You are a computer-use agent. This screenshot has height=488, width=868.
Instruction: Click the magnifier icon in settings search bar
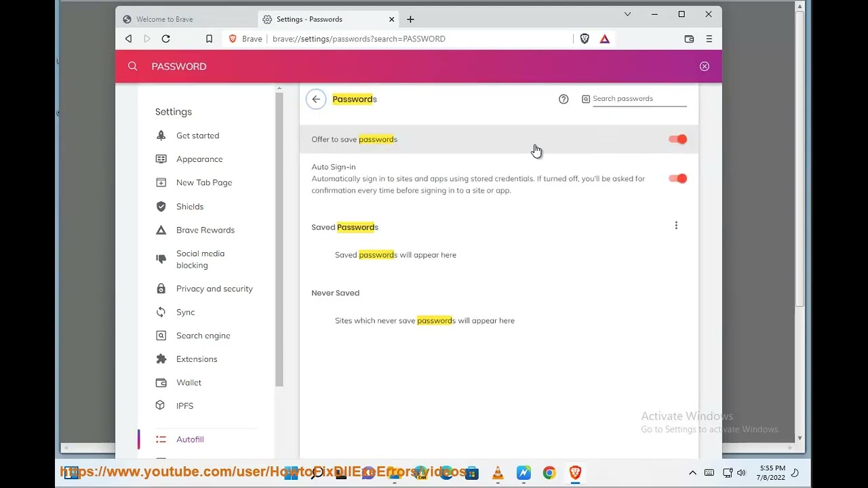click(x=133, y=66)
